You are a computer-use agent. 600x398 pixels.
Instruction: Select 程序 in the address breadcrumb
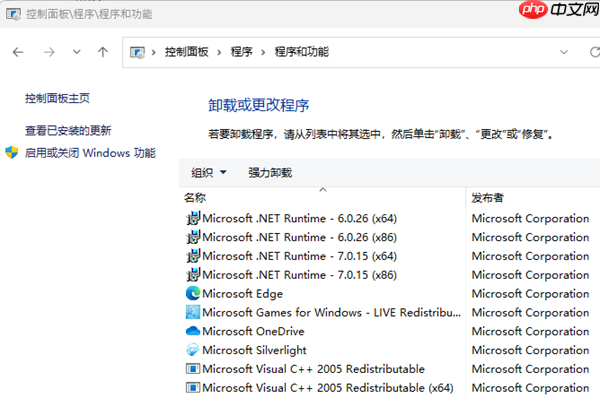[241, 52]
